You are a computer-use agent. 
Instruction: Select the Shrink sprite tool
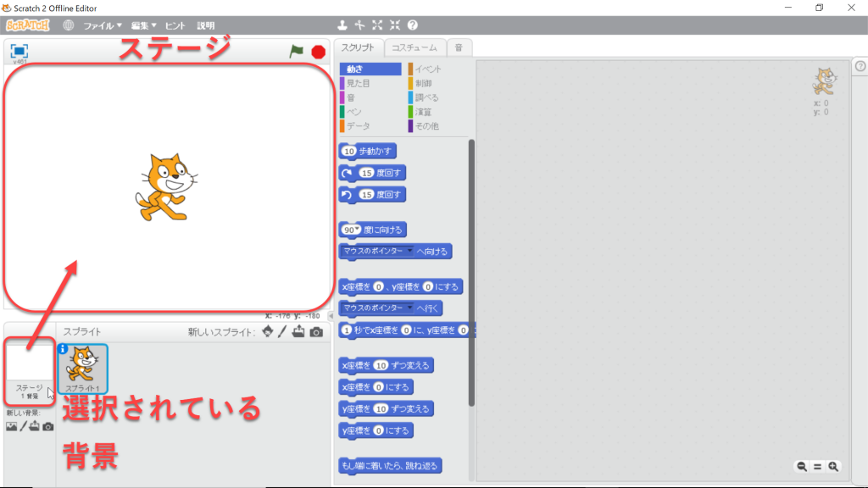pyautogui.click(x=395, y=25)
